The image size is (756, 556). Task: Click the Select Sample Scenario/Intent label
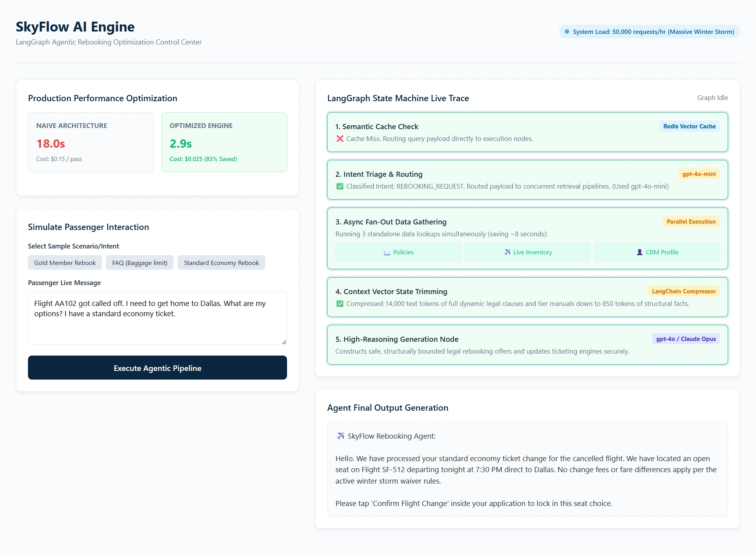[x=73, y=246]
